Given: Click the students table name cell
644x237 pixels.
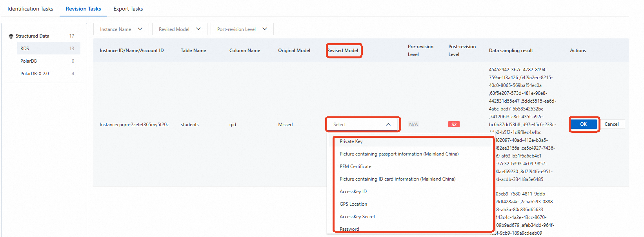Looking at the screenshot, I should (190, 125).
